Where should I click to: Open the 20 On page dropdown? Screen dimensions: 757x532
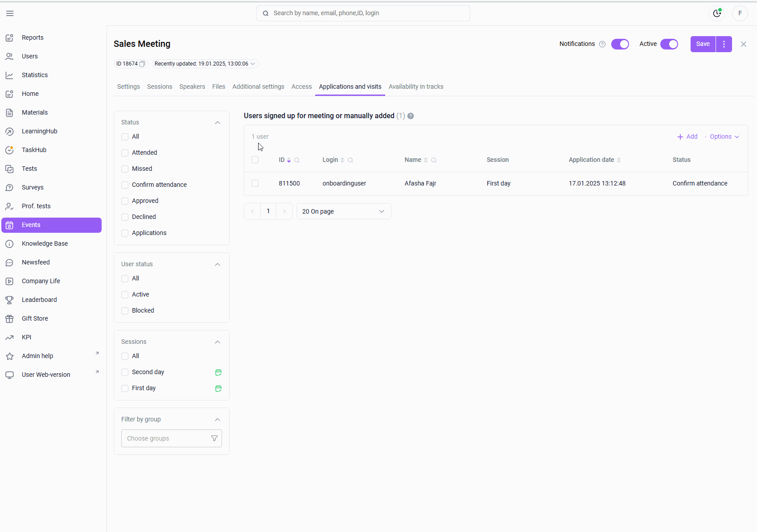tap(343, 211)
